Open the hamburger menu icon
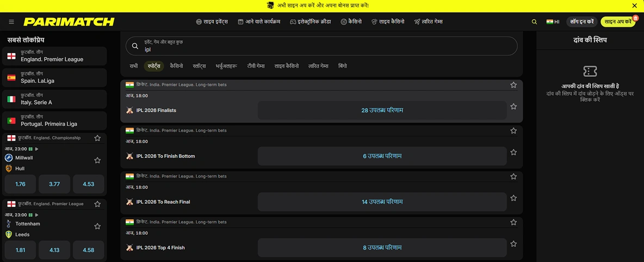The width and height of the screenshot is (644, 262). pos(11,22)
